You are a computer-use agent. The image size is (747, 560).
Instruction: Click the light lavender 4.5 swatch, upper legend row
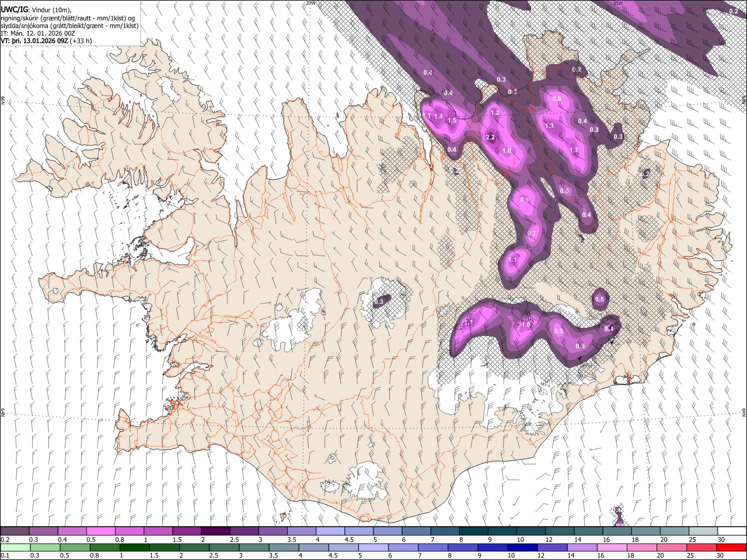pyautogui.click(x=359, y=531)
